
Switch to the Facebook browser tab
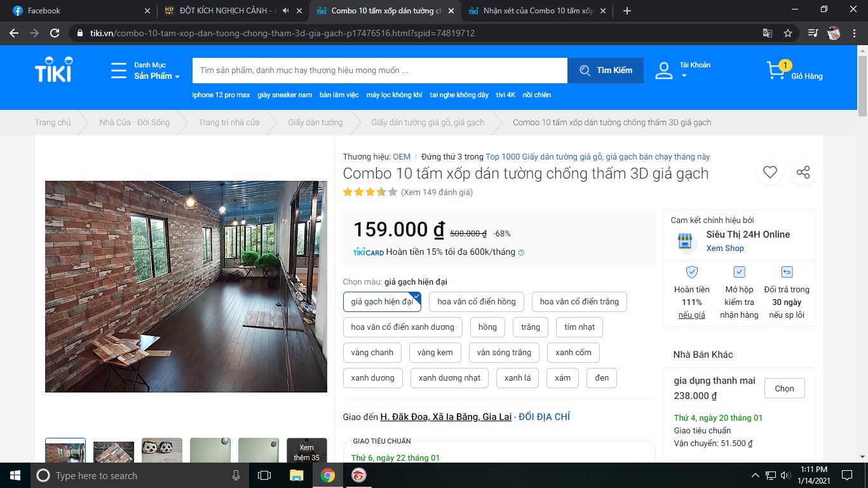(x=64, y=10)
